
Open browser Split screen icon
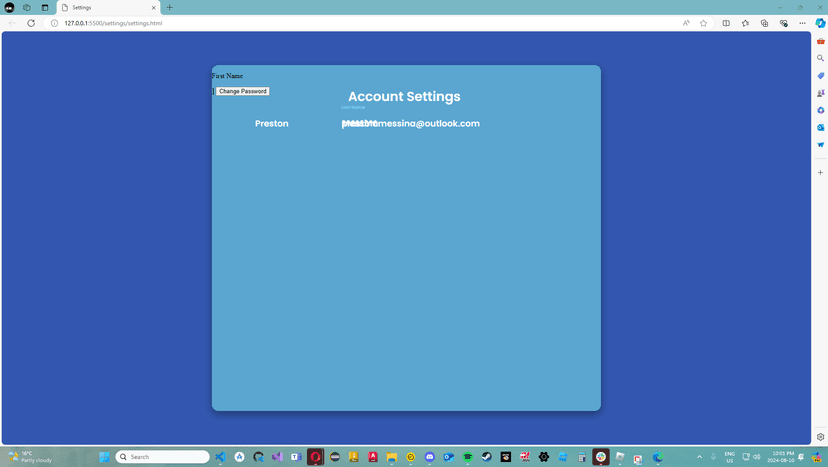pos(726,23)
